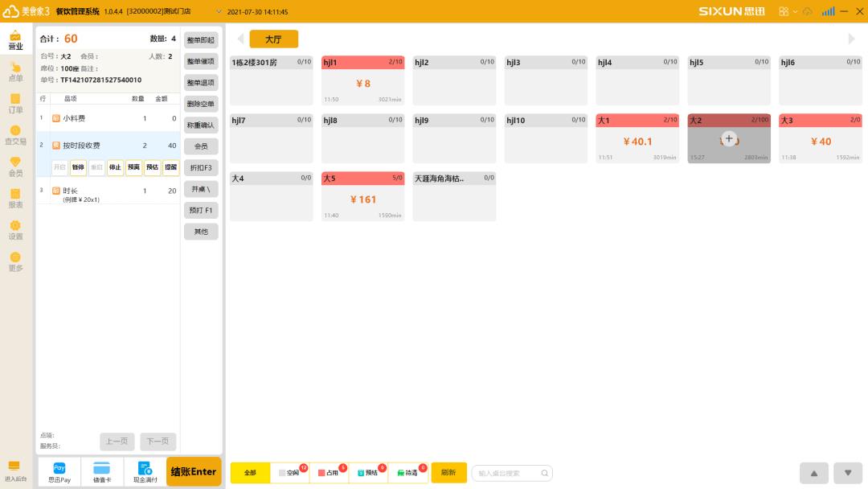
Task: Filter tables by 空闲 status
Action: point(290,473)
